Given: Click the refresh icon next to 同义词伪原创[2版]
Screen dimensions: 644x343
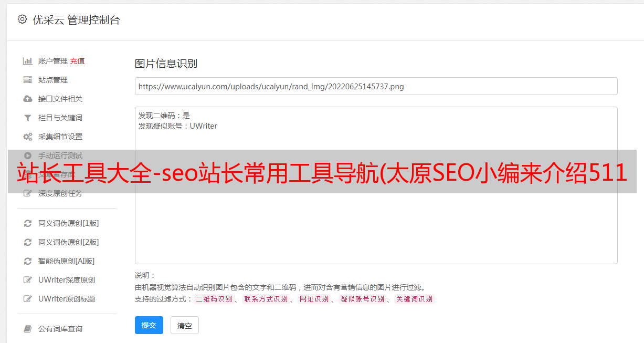Looking at the screenshot, I should pos(28,242).
